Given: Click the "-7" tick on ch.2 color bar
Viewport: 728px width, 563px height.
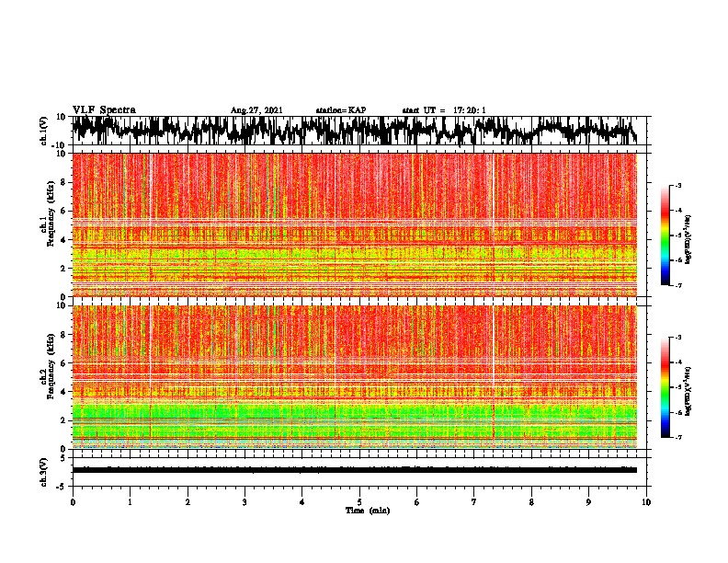Looking at the screenshot, I should [678, 437].
